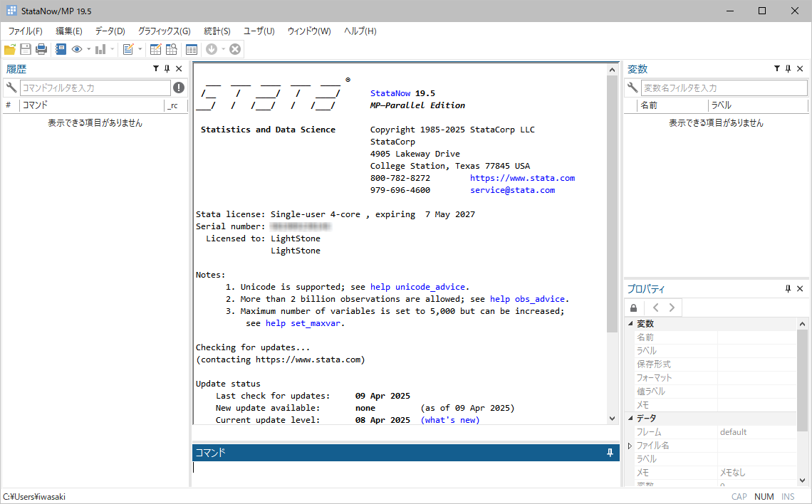Click the Print icon in toolbar
Screen dimensions: 812x504
point(41,49)
